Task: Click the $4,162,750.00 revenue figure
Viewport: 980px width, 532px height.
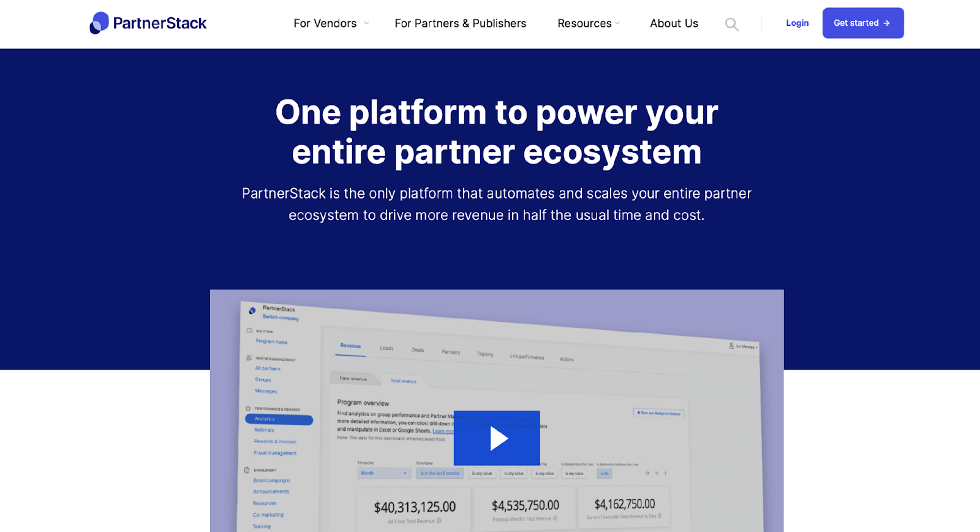Action: point(625,504)
